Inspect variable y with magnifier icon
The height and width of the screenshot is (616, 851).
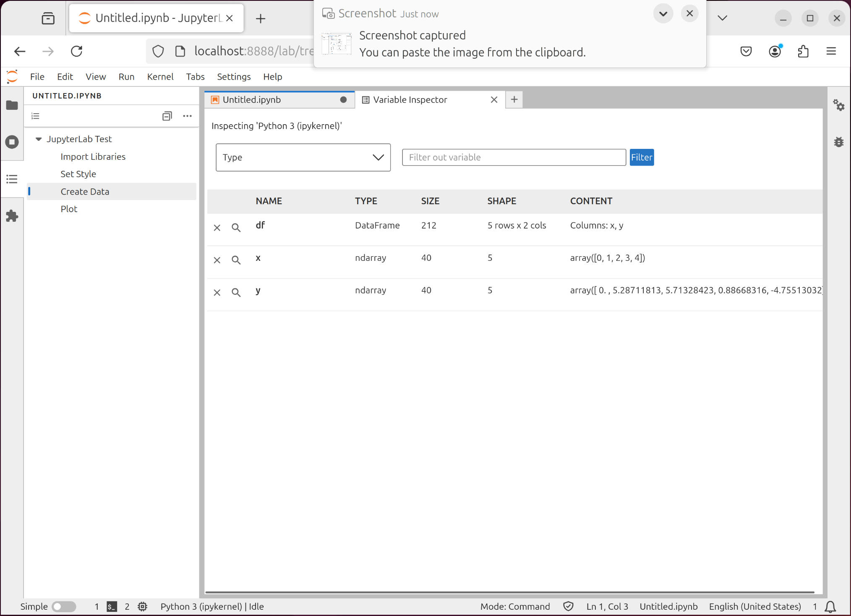point(236,293)
